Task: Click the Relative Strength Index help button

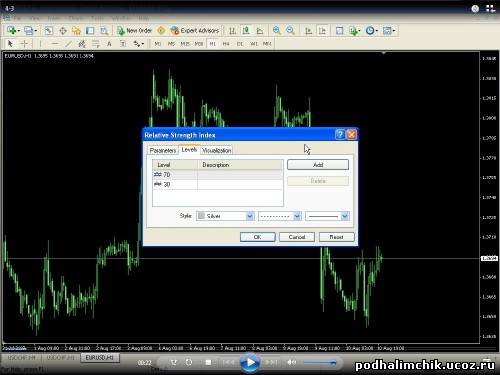Action: pyautogui.click(x=340, y=135)
